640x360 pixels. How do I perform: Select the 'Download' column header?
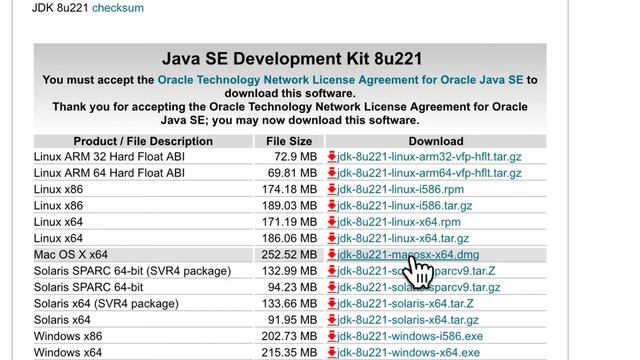(436, 141)
